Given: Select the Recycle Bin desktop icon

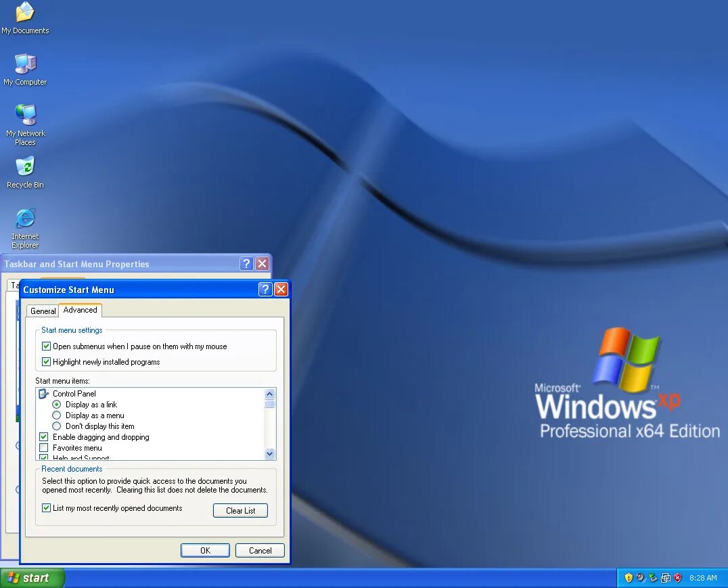Looking at the screenshot, I should click(x=25, y=173).
